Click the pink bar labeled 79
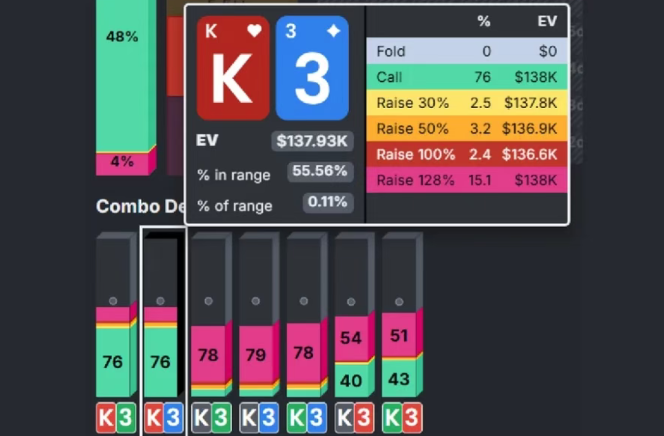The image size is (664, 436). [x=257, y=353]
